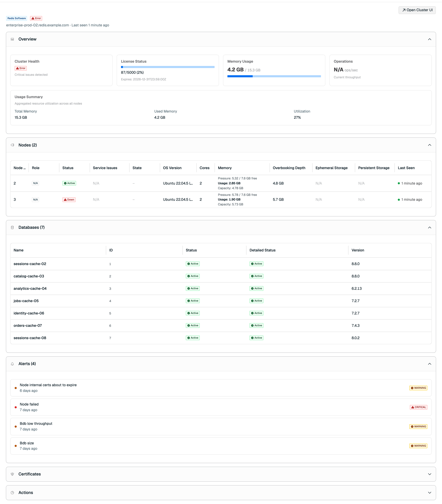This screenshot has height=504, width=442.
Task: Select the sessions-cache-08 database name
Action: click(30, 338)
